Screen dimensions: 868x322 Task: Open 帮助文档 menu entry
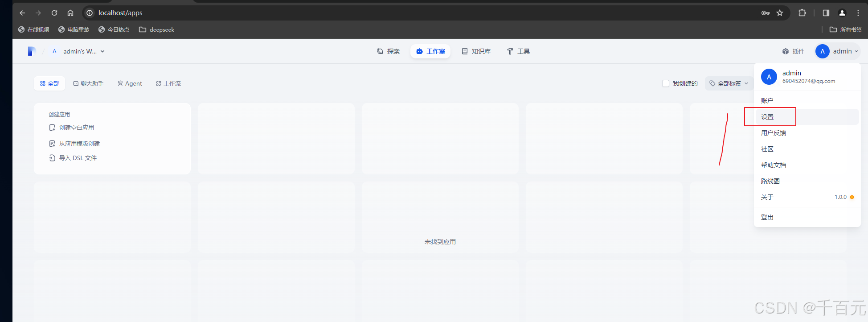[x=807, y=165]
